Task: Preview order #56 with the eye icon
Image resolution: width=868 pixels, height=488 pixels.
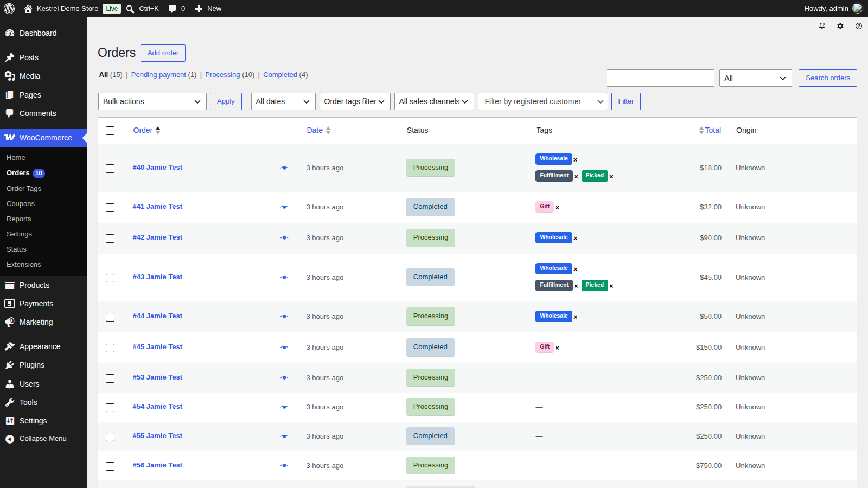Action: [x=284, y=466]
